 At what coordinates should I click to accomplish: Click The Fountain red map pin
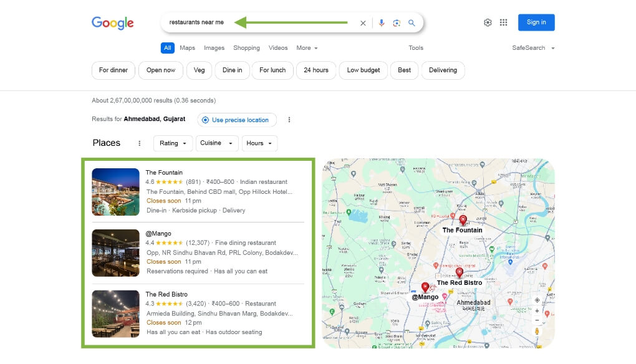click(463, 220)
